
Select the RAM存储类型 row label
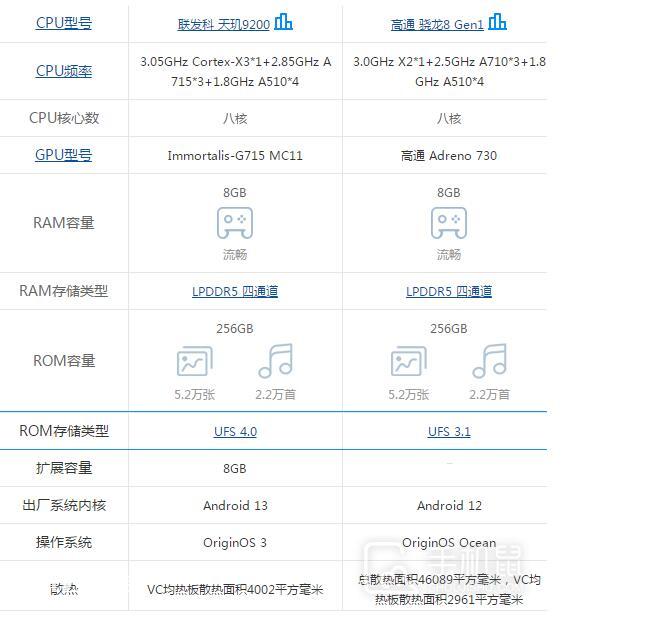(x=64, y=291)
